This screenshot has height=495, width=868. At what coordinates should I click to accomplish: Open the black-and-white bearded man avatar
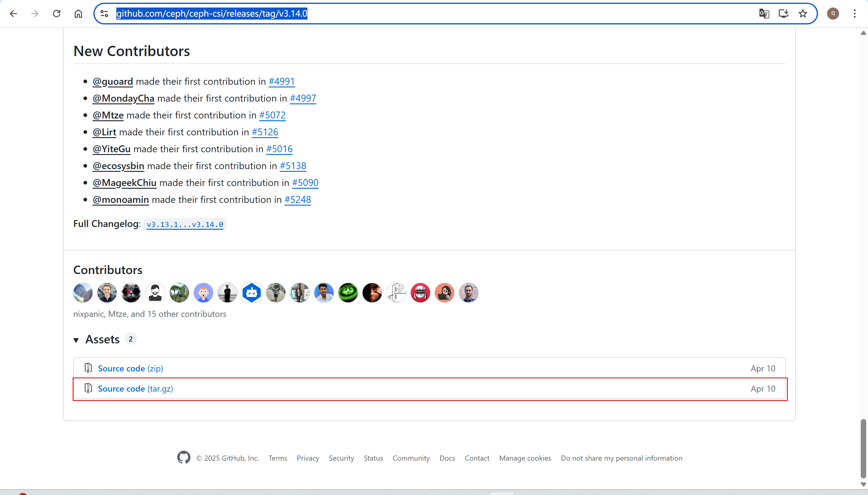click(x=155, y=293)
